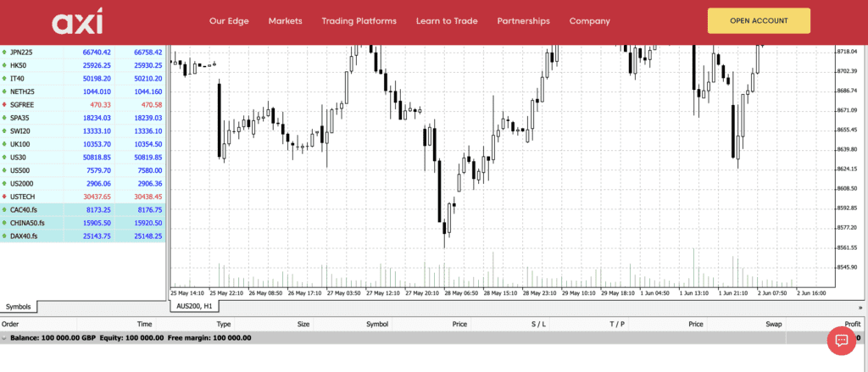The width and height of the screenshot is (868, 372).
Task: Open the Our Edge menu
Action: [229, 21]
